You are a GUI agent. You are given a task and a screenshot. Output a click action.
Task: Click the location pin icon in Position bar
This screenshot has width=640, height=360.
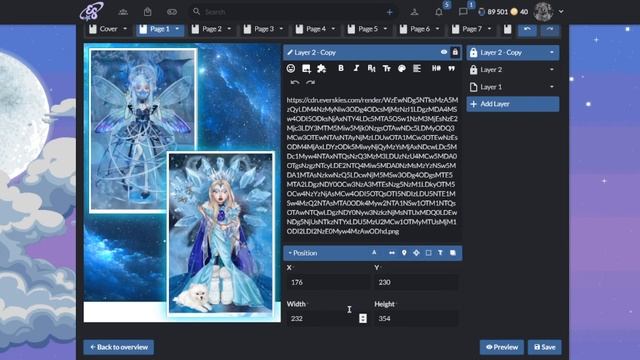click(404, 253)
